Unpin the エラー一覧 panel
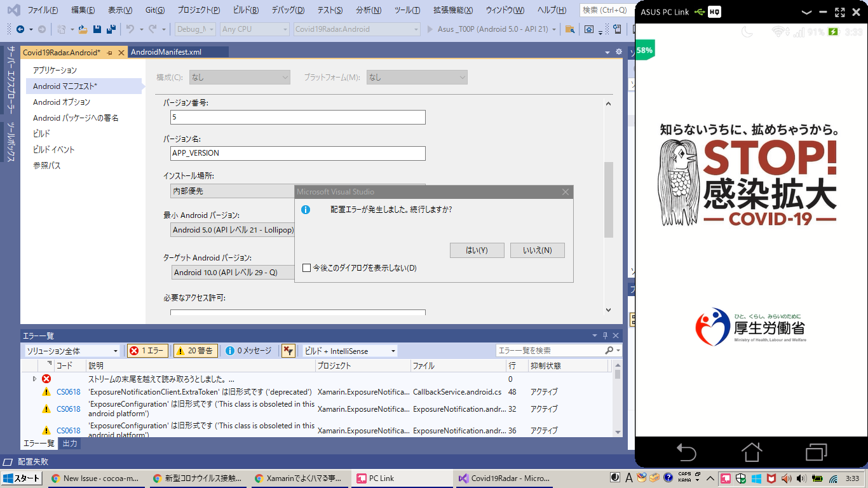 pyautogui.click(x=606, y=335)
